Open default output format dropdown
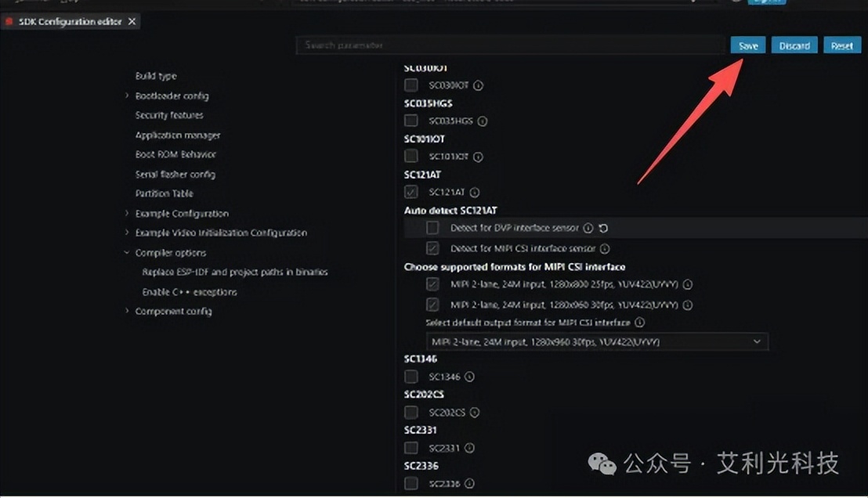The height and width of the screenshot is (498, 868). [x=597, y=342]
